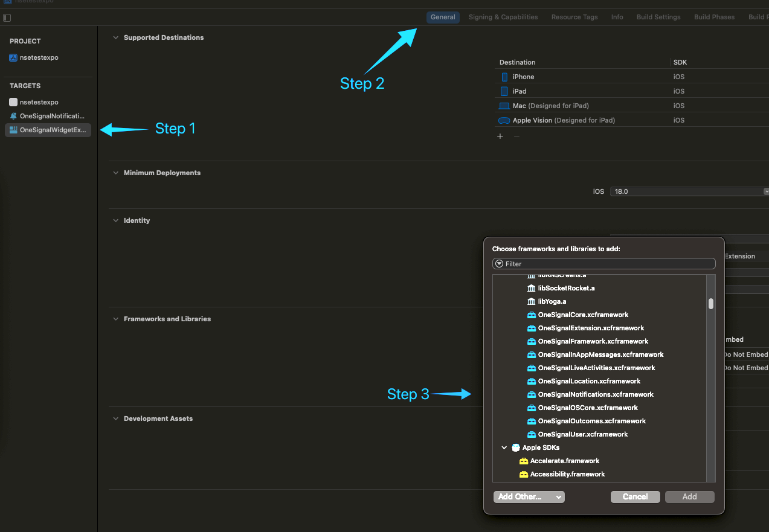
Task: Click the iPad device icon
Action: (504, 91)
